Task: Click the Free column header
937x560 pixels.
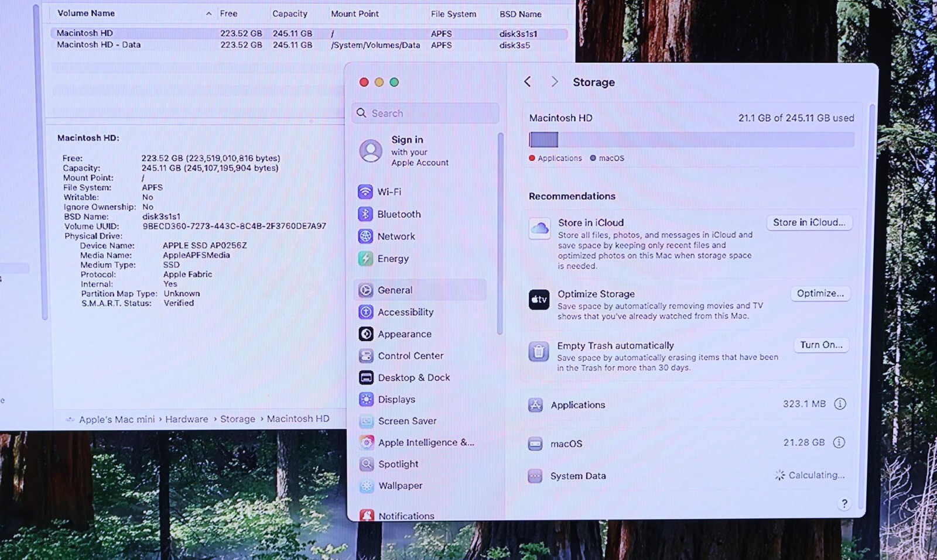Action: [x=228, y=13]
